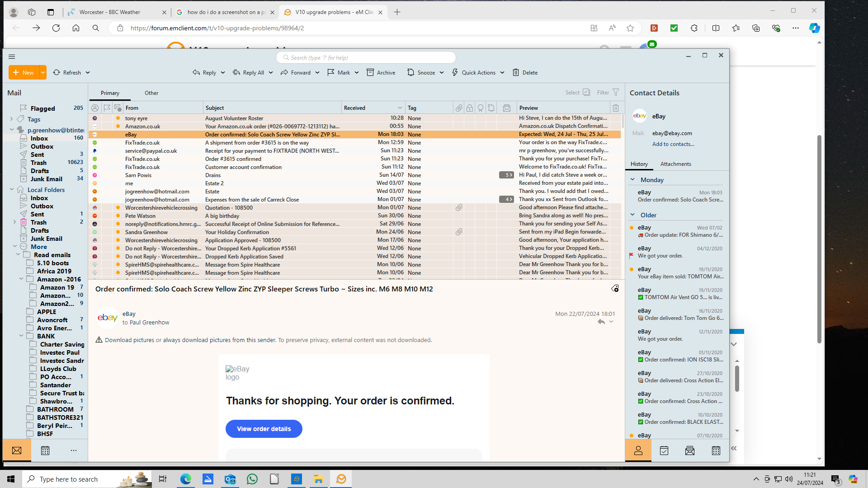Click the reply arrow in message header

[x=601, y=322]
